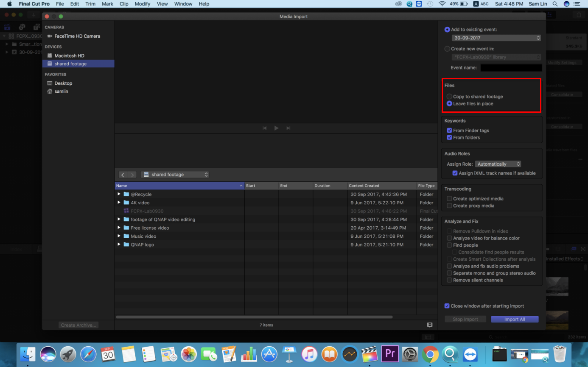Click the Wi-Fi status icon
The width and height of the screenshot is (588, 367).
(442, 4)
